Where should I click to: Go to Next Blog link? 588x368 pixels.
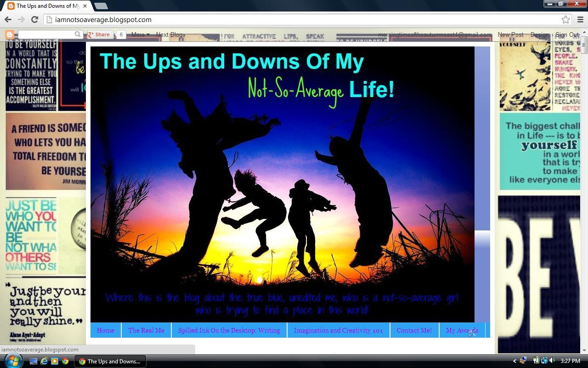(x=170, y=34)
